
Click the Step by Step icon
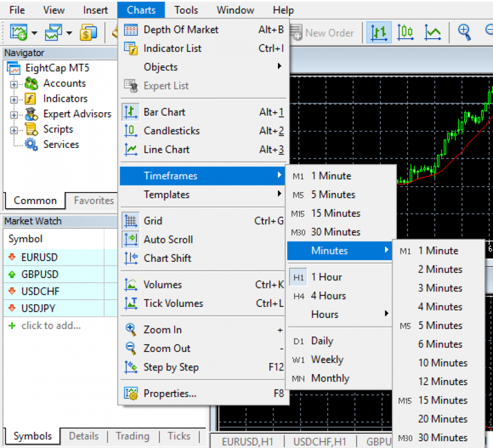point(131,367)
